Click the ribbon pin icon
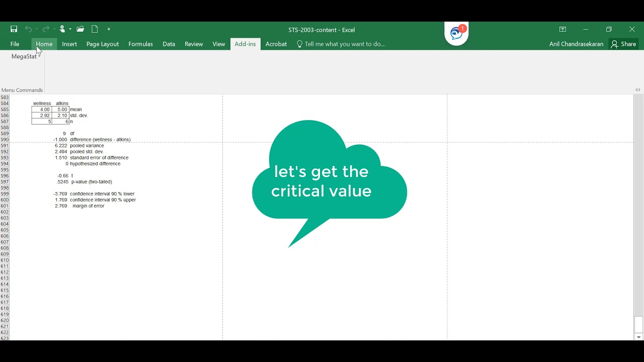 pos(637,89)
